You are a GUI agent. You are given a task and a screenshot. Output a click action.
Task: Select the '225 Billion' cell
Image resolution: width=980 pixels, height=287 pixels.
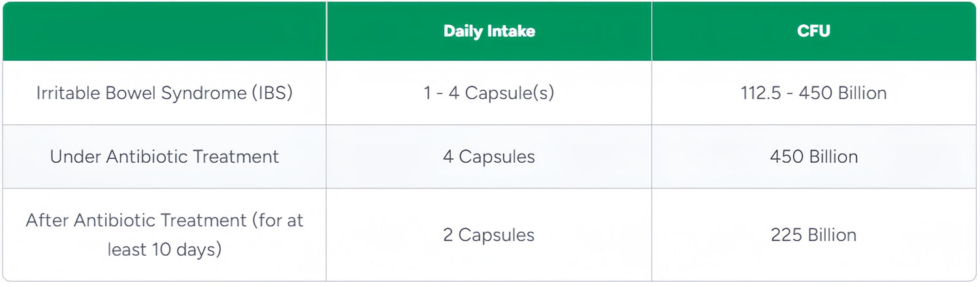(813, 235)
